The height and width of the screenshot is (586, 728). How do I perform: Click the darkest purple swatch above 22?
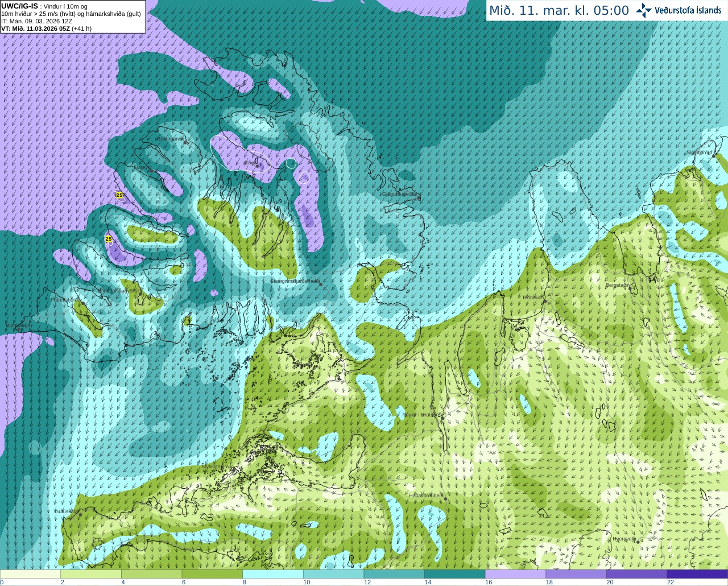click(697, 574)
